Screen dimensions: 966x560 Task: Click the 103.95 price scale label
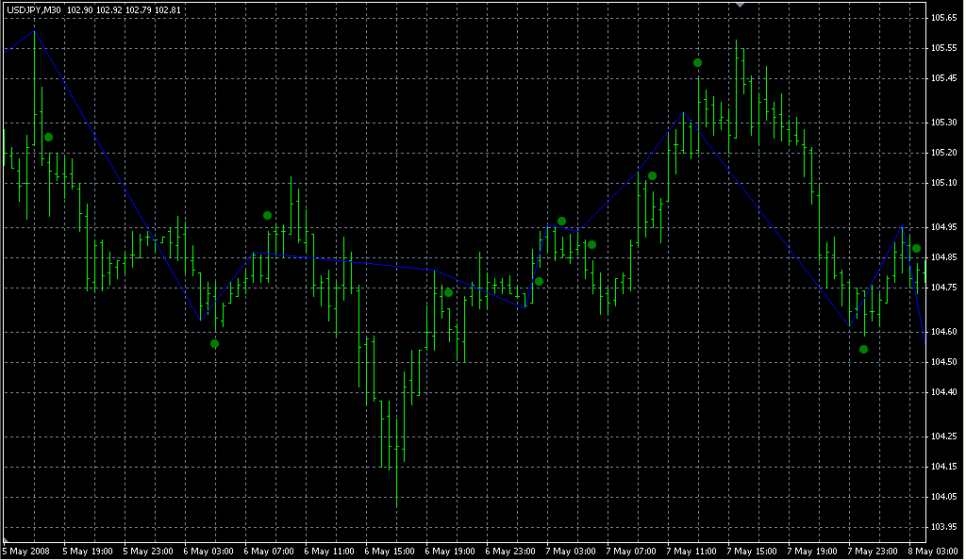point(943,527)
